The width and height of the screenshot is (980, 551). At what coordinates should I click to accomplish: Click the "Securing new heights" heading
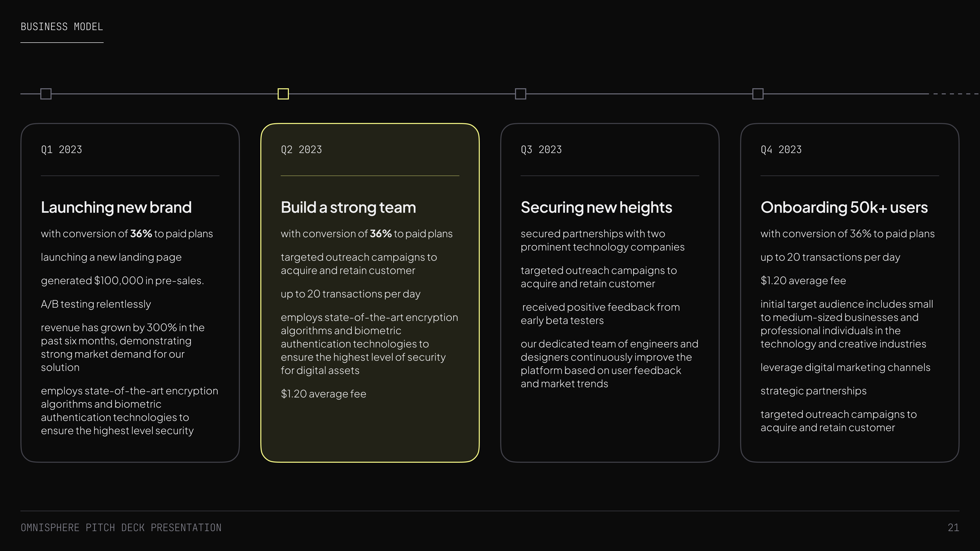tap(596, 207)
